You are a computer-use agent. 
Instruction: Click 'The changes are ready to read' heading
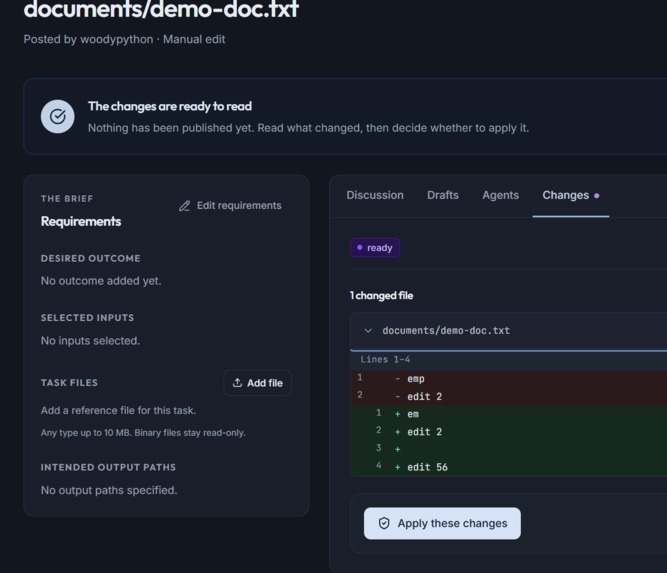170,106
